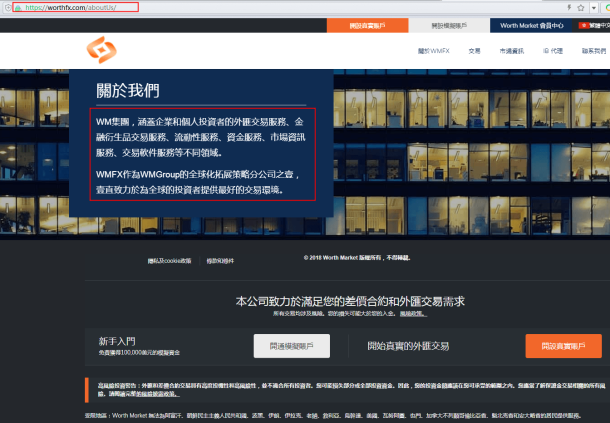Click the lightning bolt icon in address bar
Screen dimensions: 610x423
[x=569, y=7]
